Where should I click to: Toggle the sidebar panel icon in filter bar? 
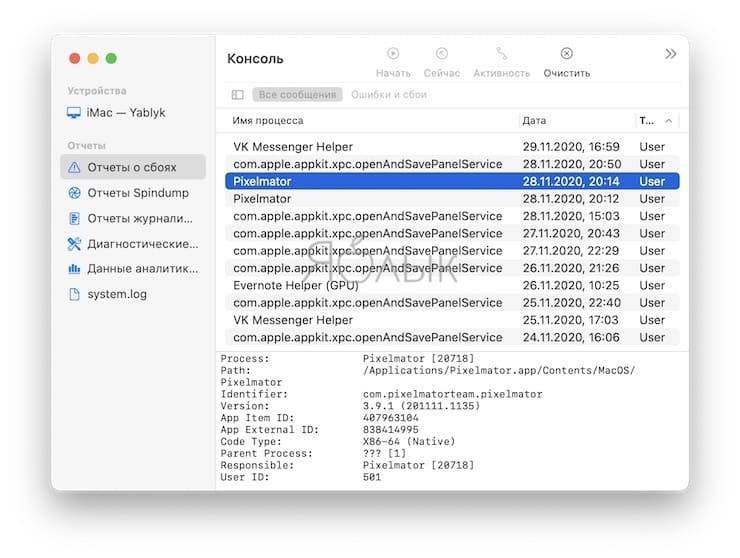237,95
